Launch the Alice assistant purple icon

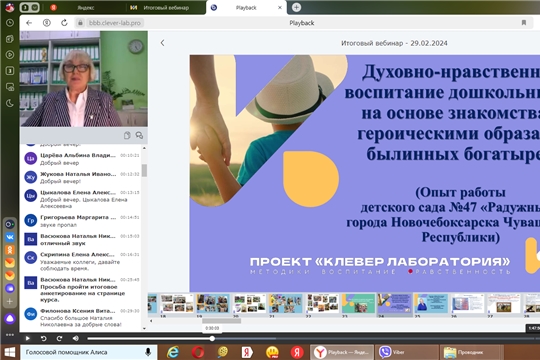pyautogui.click(x=10, y=319)
